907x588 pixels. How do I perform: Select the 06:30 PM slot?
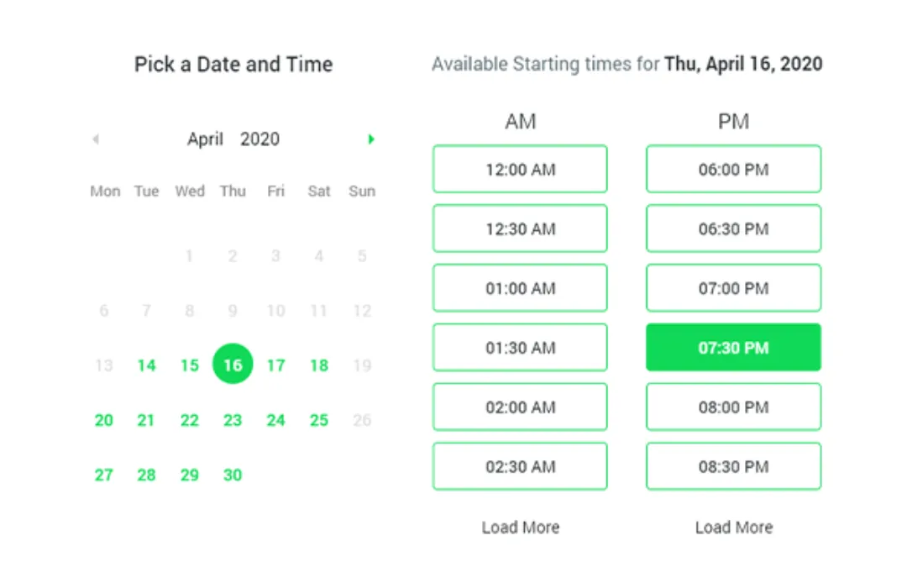[x=733, y=228]
